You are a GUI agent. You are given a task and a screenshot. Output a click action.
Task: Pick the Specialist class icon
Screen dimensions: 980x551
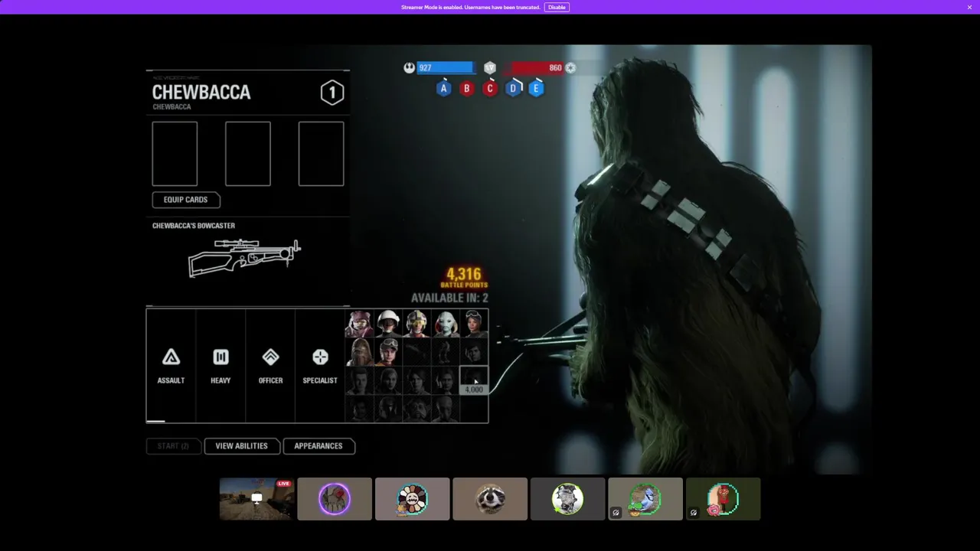coord(320,357)
